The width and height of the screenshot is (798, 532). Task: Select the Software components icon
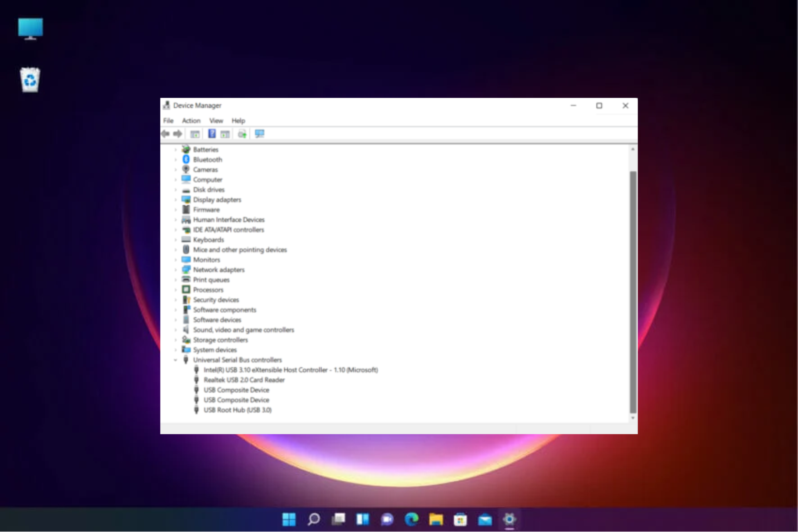pos(186,310)
